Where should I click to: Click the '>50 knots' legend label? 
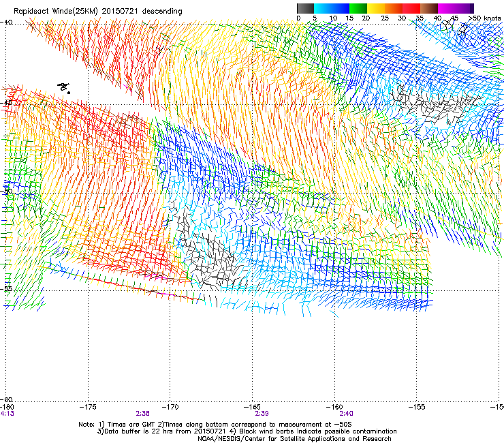click(484, 18)
